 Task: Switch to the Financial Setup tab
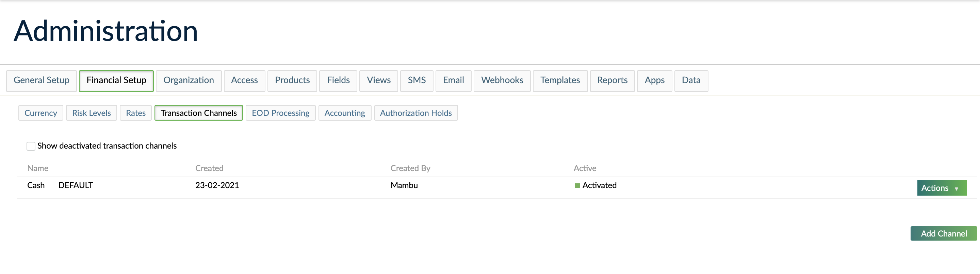point(116,80)
